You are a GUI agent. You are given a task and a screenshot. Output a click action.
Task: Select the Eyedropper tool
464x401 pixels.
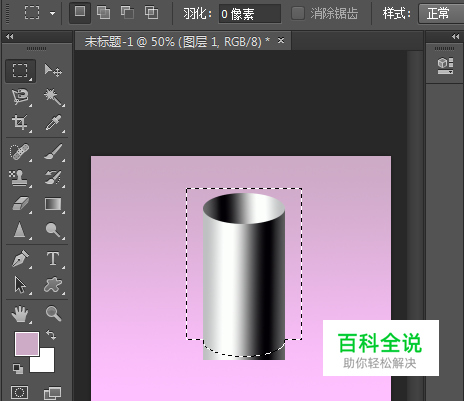[x=53, y=123]
